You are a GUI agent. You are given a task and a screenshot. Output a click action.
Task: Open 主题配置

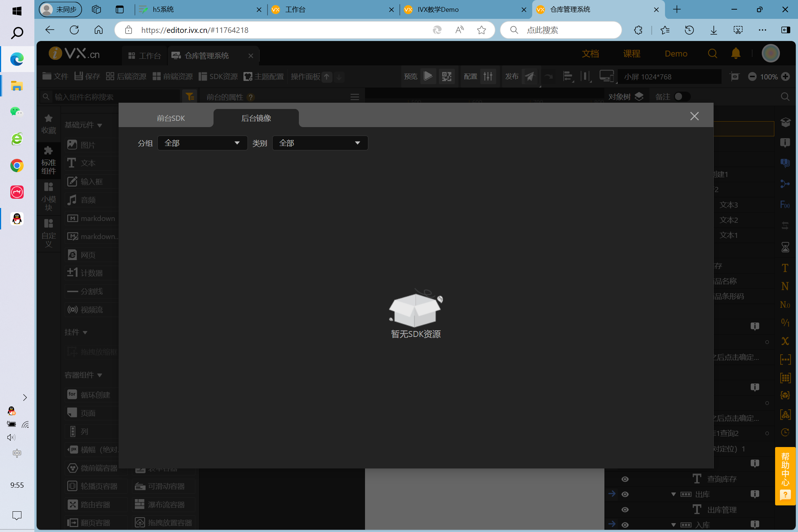[x=264, y=76]
